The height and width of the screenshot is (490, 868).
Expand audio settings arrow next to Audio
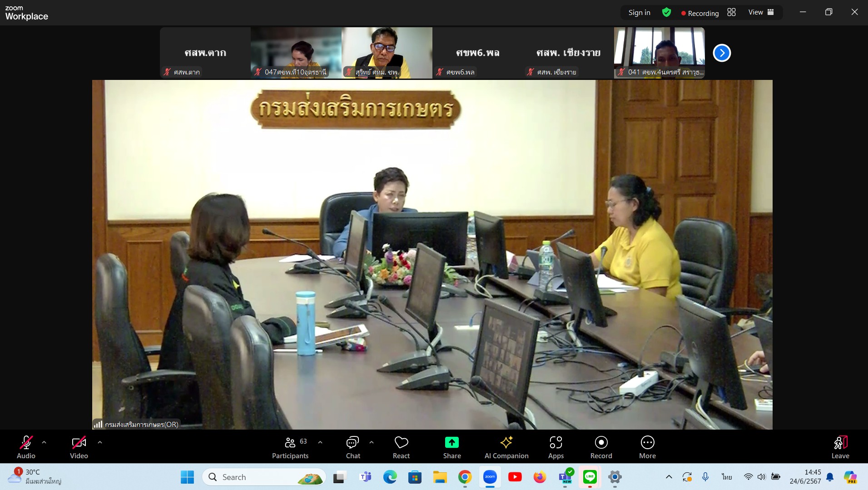click(44, 442)
